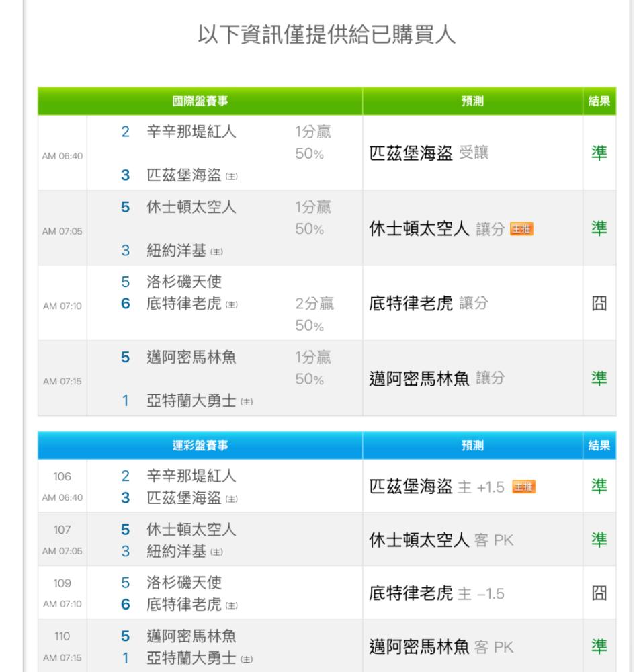Viewport: 639px width, 672px height.
Task: Click 準 result for 匹茲堡海盜 受讓
Action: (599, 153)
